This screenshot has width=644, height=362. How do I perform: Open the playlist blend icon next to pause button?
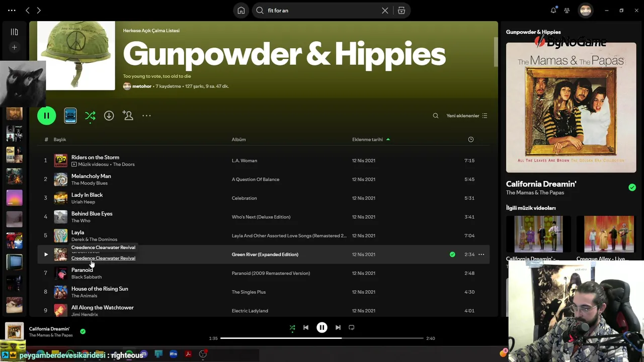pyautogui.click(x=70, y=116)
